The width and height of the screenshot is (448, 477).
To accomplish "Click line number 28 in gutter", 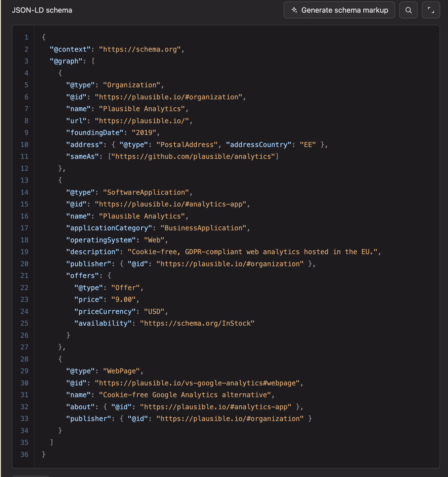I will [24, 359].
